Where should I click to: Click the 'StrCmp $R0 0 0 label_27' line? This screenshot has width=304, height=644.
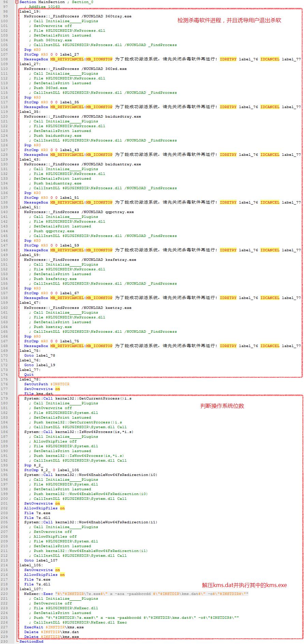click(51, 55)
